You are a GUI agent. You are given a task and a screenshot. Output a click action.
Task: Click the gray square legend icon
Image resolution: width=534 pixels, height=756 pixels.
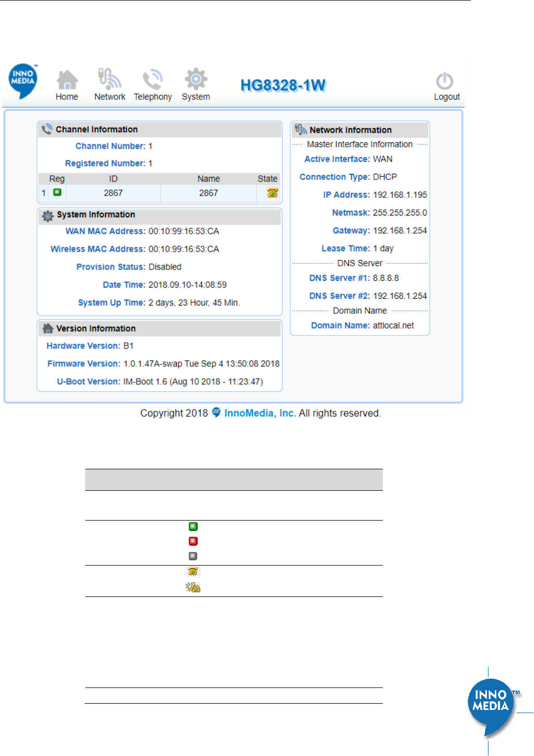pyautogui.click(x=193, y=556)
